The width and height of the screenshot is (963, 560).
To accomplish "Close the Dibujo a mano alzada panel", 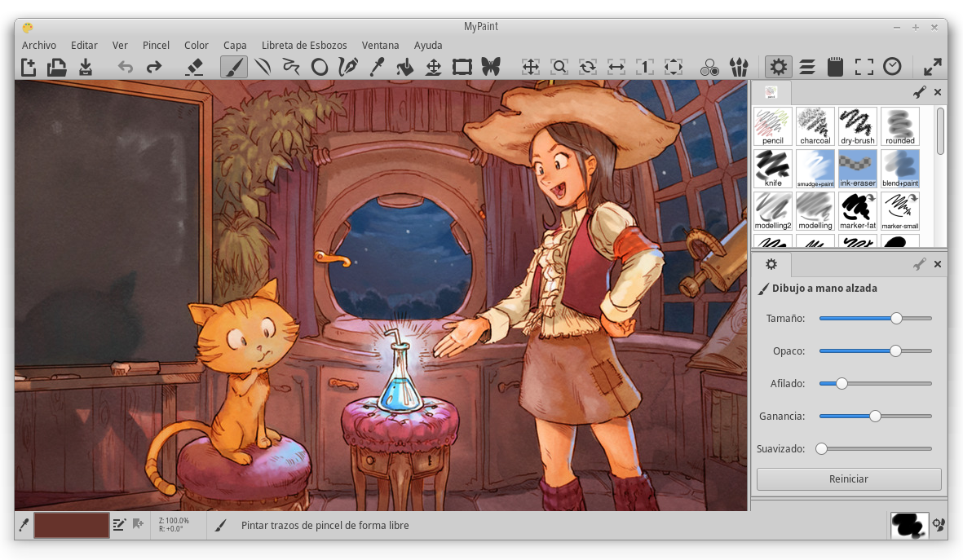I will tap(937, 264).
